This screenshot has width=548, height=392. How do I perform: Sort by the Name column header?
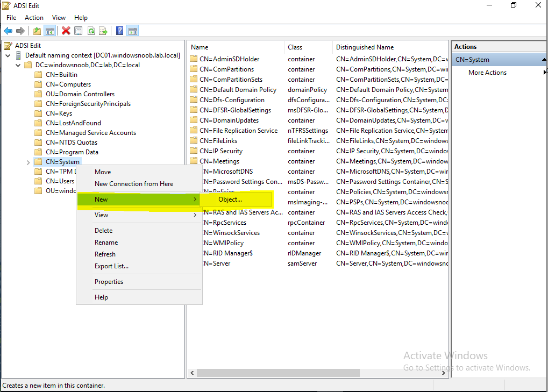(236, 47)
